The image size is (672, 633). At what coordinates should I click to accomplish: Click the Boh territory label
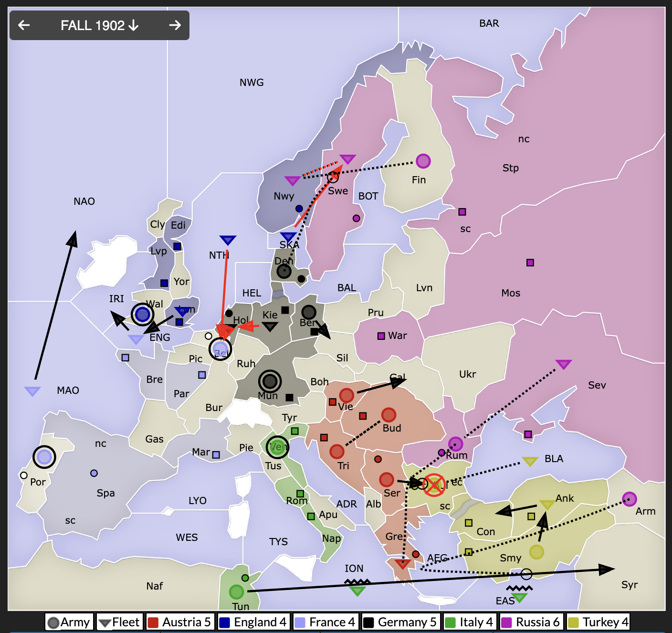tap(319, 382)
